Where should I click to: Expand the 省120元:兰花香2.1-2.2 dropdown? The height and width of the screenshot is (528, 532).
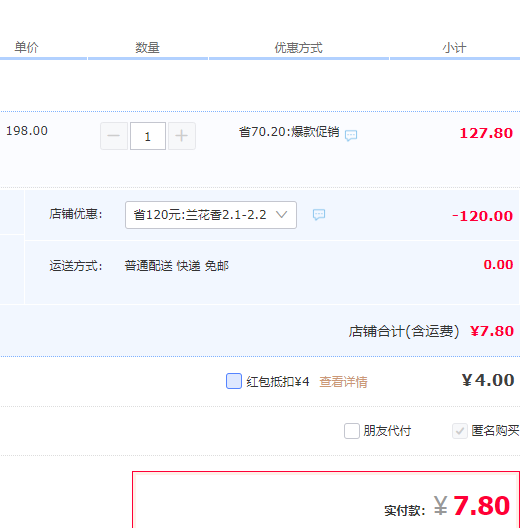coord(211,215)
